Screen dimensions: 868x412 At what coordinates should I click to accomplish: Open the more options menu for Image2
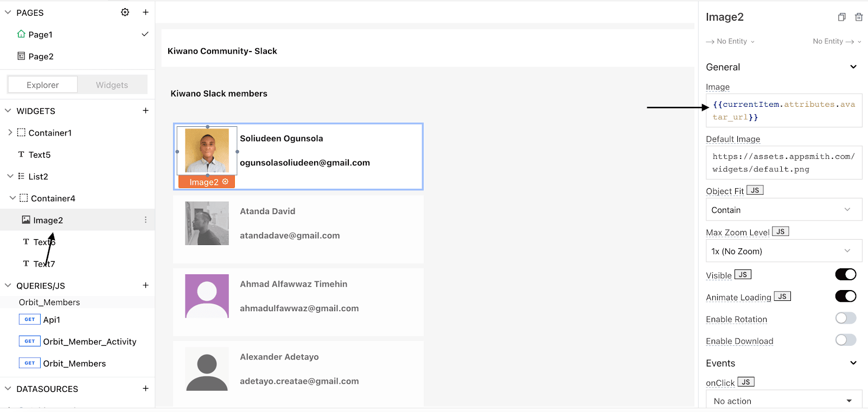tap(145, 220)
